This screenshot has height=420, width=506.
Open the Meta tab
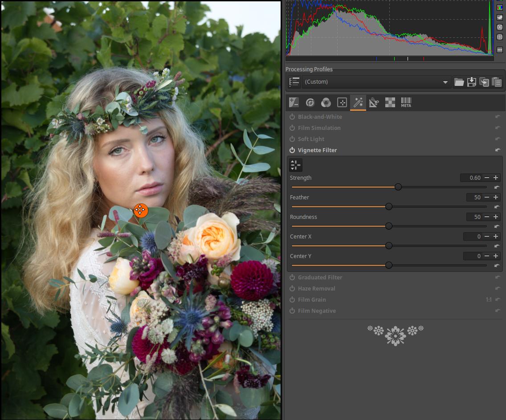click(406, 103)
